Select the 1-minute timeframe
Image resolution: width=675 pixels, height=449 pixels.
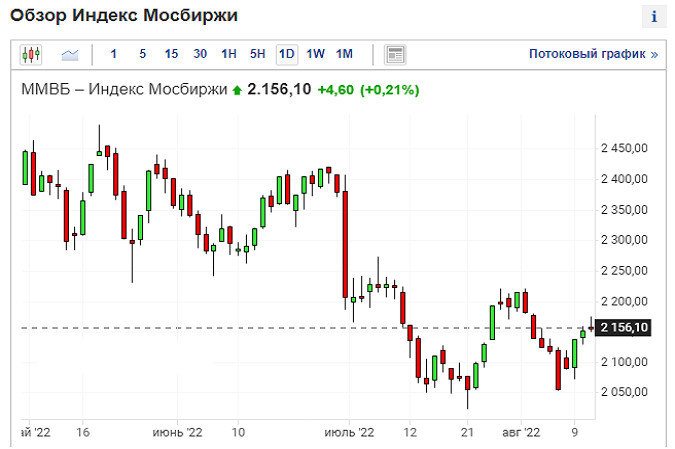point(114,54)
